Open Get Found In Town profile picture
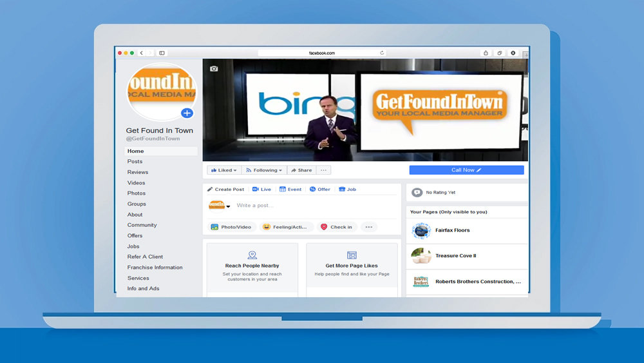Screen dimensions: 644x363 click(x=162, y=92)
